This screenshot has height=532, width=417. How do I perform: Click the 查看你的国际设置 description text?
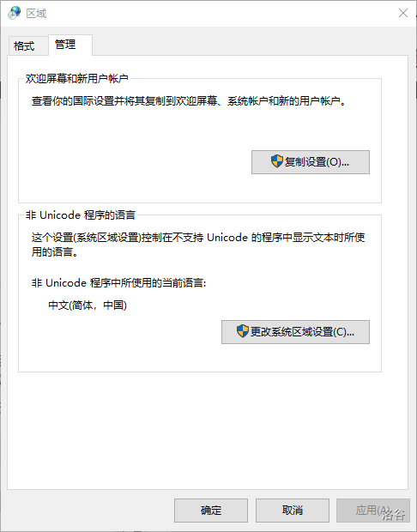click(189, 101)
